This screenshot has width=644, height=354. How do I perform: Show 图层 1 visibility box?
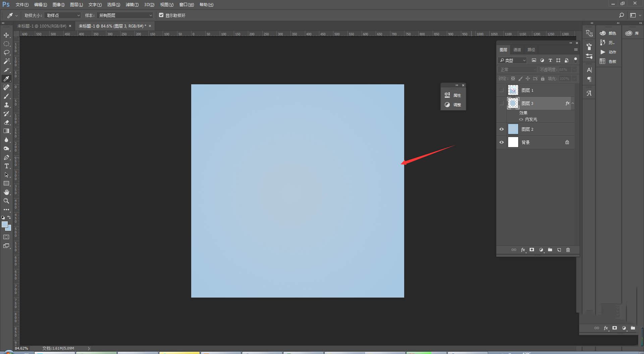tap(501, 90)
